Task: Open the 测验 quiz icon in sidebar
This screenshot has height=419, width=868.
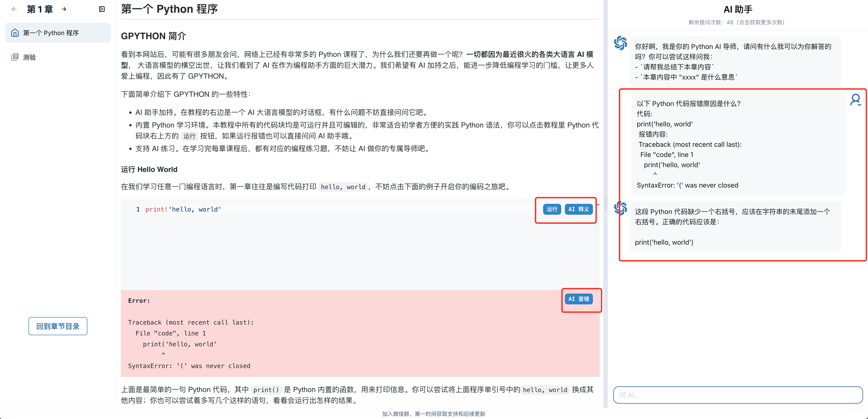Action: 15,57
